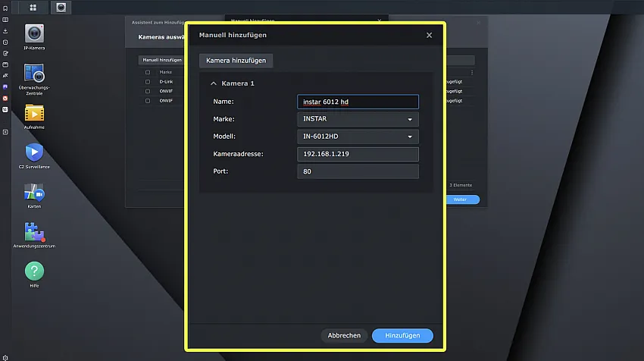Collapse the Kamera 1 section chevron

tap(213, 83)
